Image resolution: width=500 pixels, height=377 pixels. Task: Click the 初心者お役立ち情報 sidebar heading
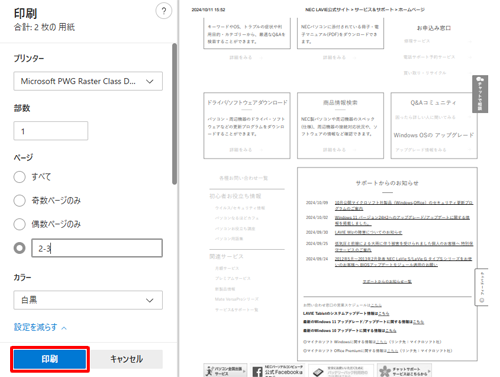[x=235, y=196]
